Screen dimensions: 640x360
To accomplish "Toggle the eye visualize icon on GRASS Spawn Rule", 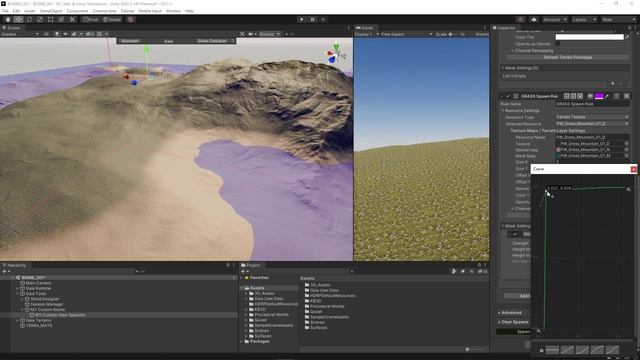I will coord(590,96).
